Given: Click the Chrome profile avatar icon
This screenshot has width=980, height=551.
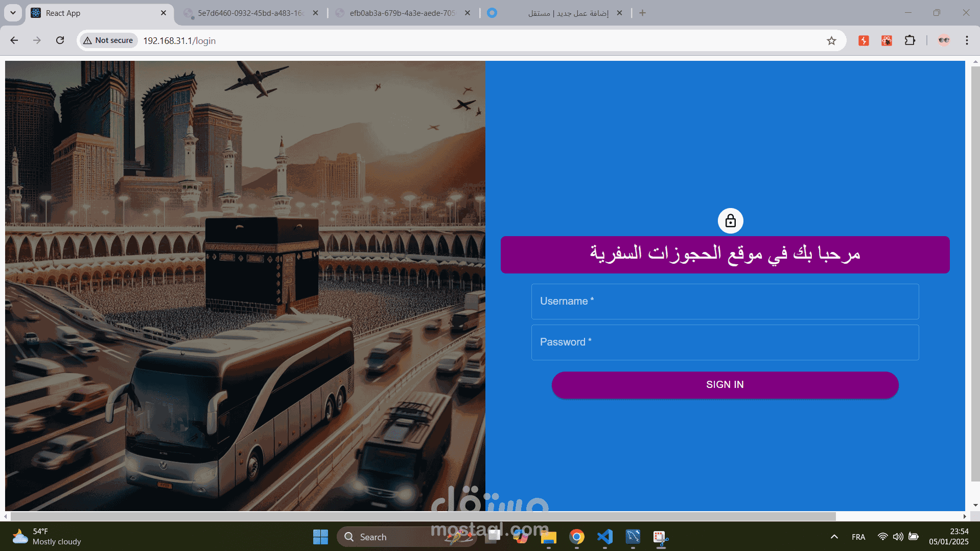Looking at the screenshot, I should click(944, 40).
